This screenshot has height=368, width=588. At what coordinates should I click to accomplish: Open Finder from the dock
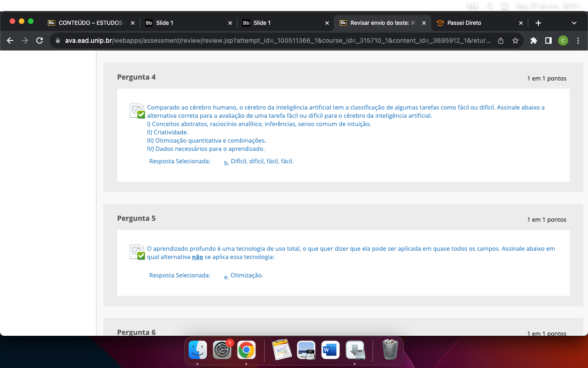(x=198, y=350)
